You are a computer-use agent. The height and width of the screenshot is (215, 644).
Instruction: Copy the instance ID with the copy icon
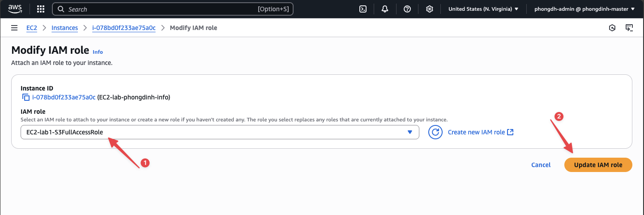point(26,97)
